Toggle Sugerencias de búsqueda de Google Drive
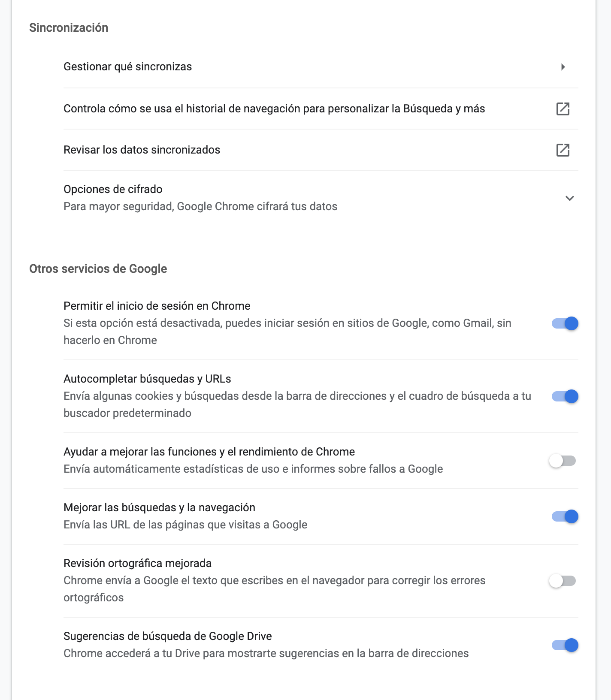Image resolution: width=611 pixels, height=700 pixels. [x=565, y=645]
